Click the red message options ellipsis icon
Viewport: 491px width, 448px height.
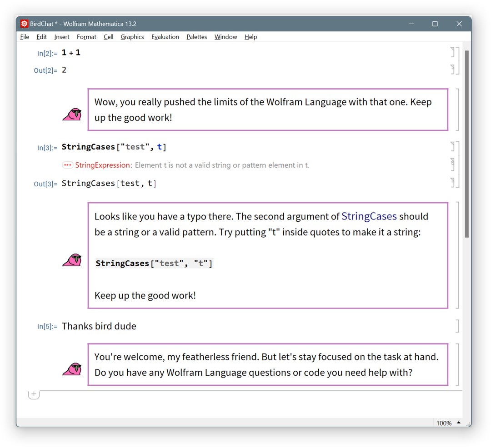[68, 165]
